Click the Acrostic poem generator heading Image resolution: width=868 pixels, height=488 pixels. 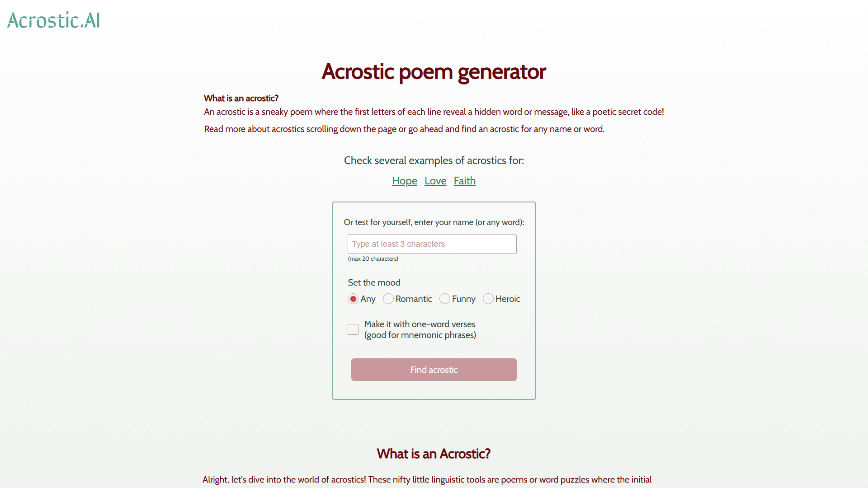pyautogui.click(x=434, y=72)
